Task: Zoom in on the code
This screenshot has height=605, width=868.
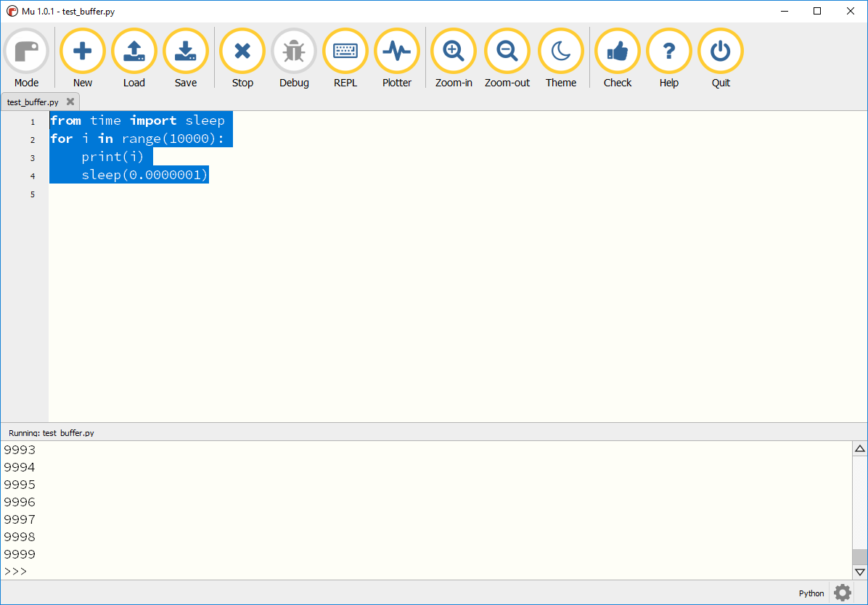Action: pyautogui.click(x=453, y=51)
